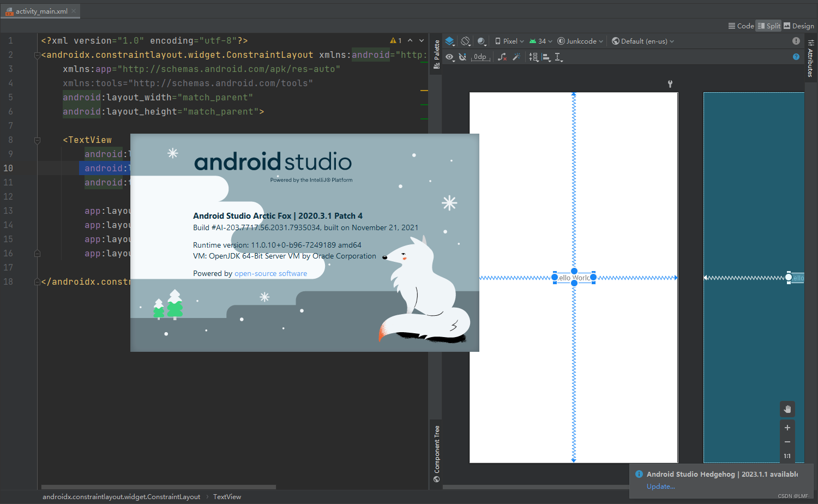Select the Hello World TextView in design preview
Screen dimensions: 818x504
pos(574,278)
